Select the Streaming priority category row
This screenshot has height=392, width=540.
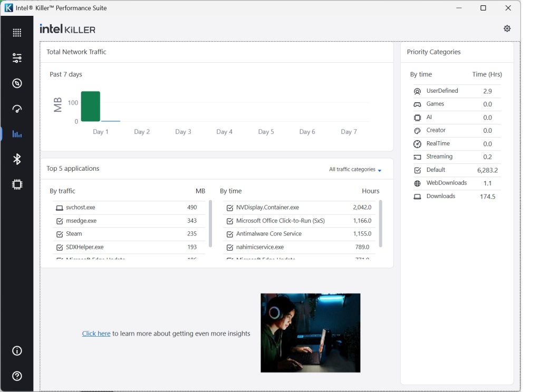tap(455, 157)
